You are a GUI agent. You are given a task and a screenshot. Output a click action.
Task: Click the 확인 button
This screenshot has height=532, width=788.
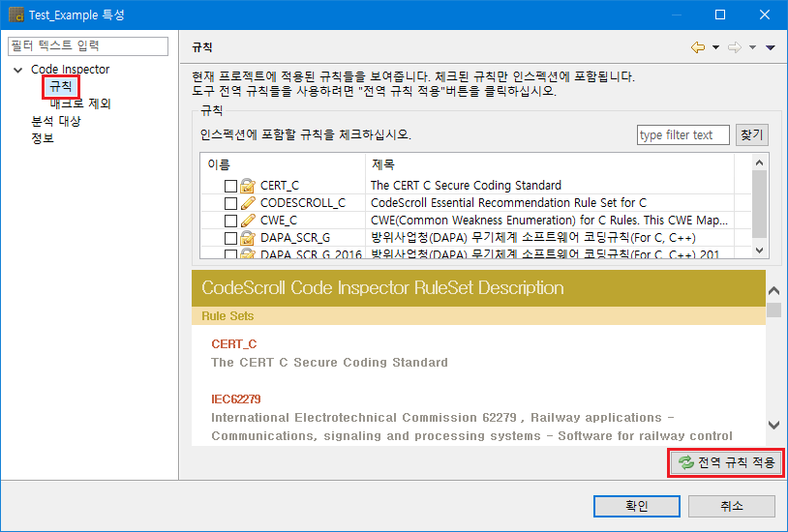[637, 506]
